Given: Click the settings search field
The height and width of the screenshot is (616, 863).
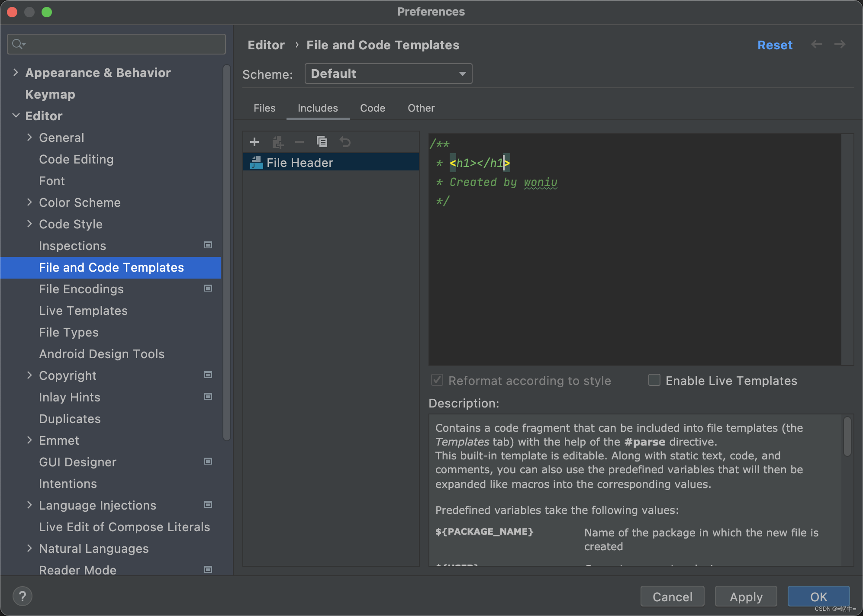Looking at the screenshot, I should coord(116,44).
